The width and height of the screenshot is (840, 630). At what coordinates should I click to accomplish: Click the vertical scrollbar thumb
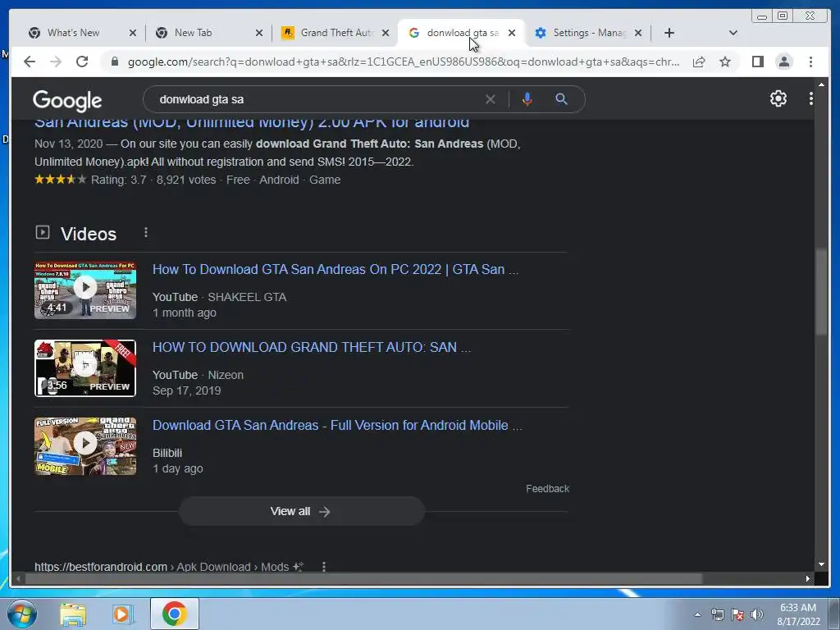[820, 293]
